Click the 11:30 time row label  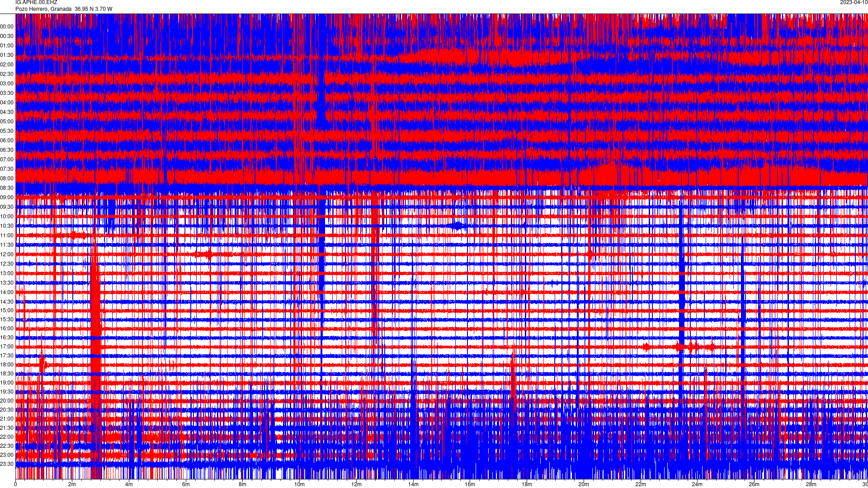(7, 245)
